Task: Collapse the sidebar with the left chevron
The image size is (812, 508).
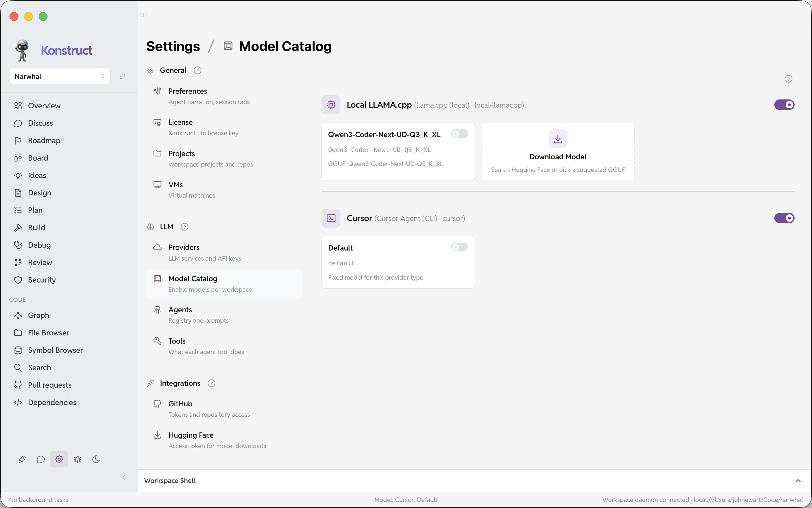Action: click(124, 477)
